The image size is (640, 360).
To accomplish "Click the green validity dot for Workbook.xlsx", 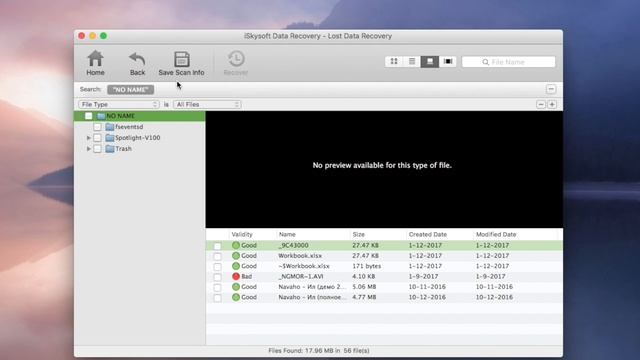I will point(236,256).
